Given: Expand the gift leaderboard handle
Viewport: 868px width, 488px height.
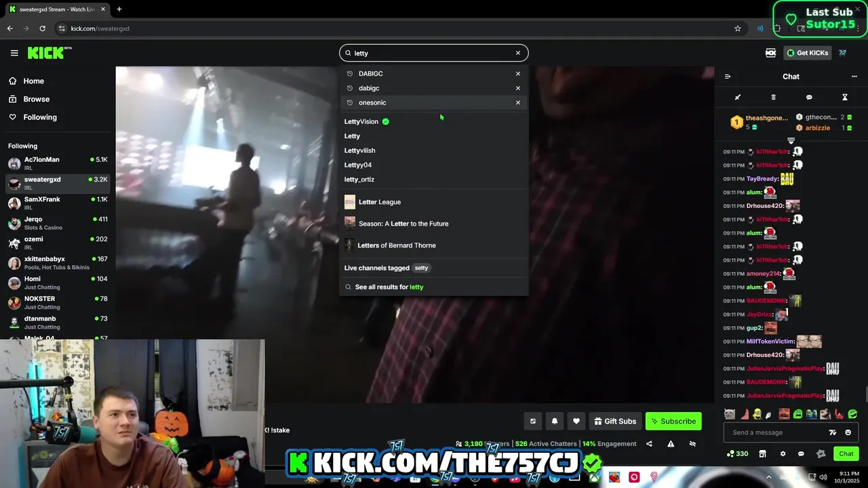Looking at the screenshot, I should (x=791, y=140).
